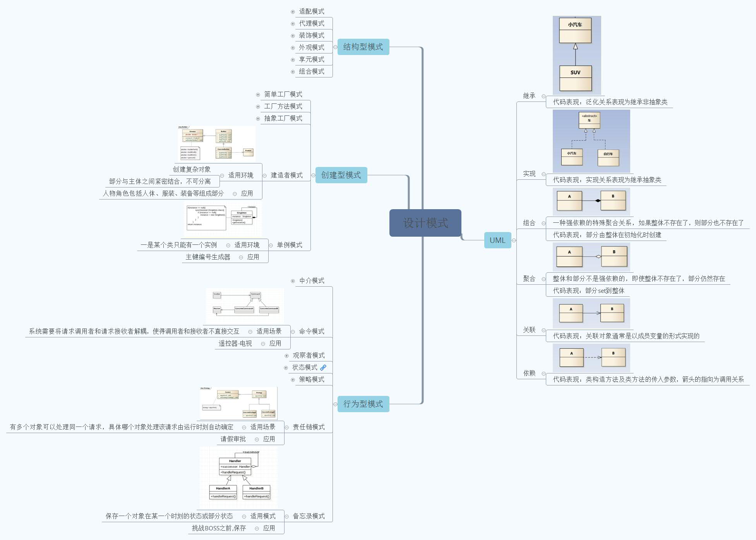Collapse the 继承 node minus icon
Screen dimensions: 756x540
click(x=543, y=96)
